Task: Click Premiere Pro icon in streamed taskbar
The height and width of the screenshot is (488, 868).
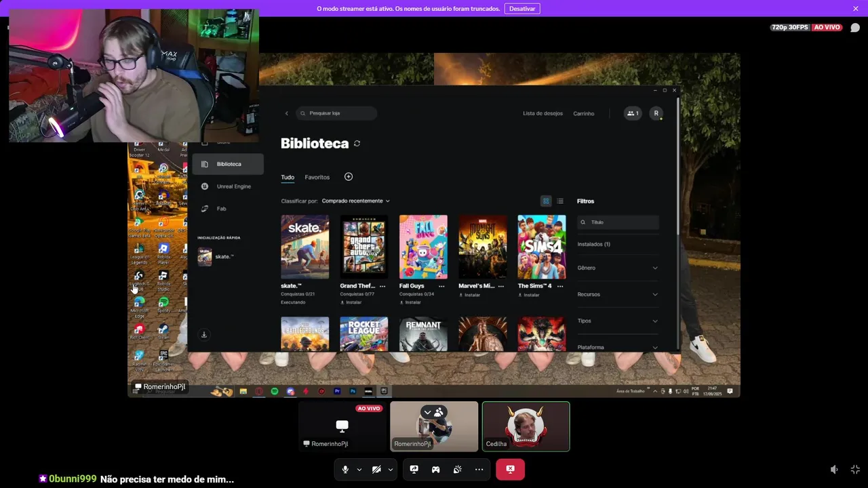Action: click(337, 391)
